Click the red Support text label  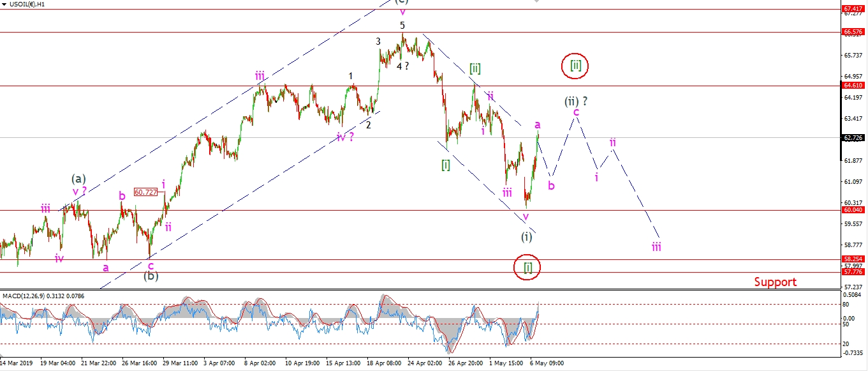pos(775,282)
